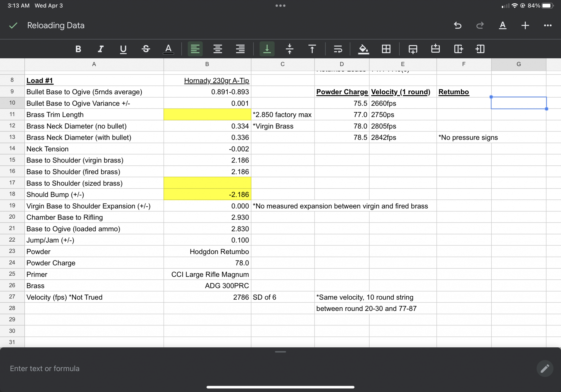Image resolution: width=561 pixels, height=392 pixels.
Task: Select center horizontal alignment
Action: 218,49
